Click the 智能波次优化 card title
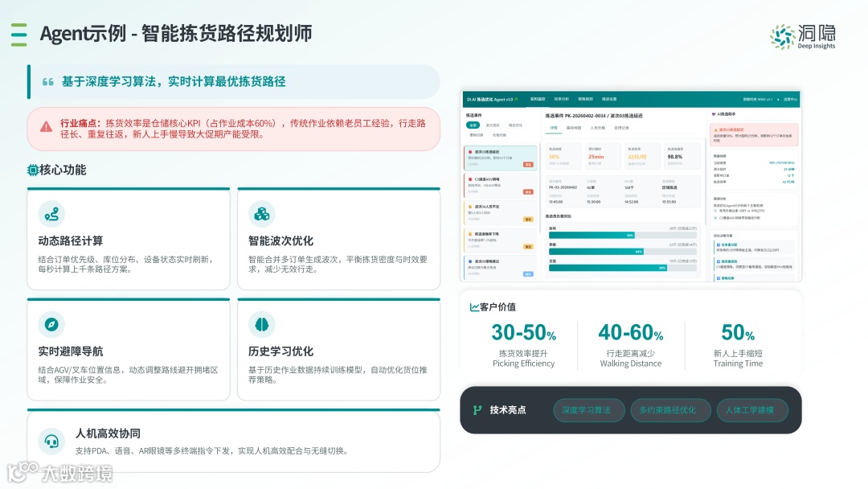 (280, 241)
